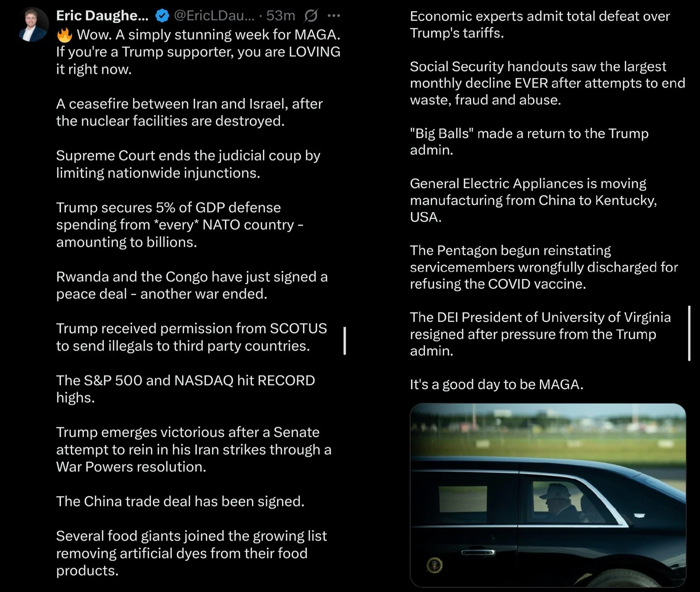
Task: Click the @EricLDau... handle
Action: [214, 16]
